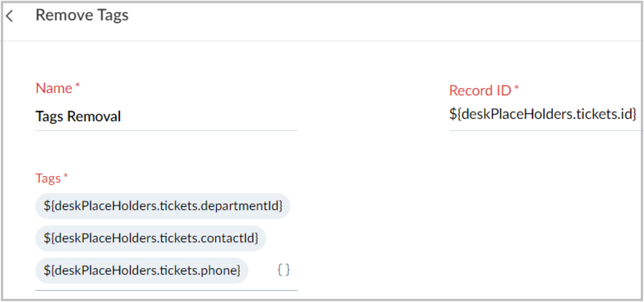
Task: Click the required asterisk beside Name
Action: coord(77,86)
